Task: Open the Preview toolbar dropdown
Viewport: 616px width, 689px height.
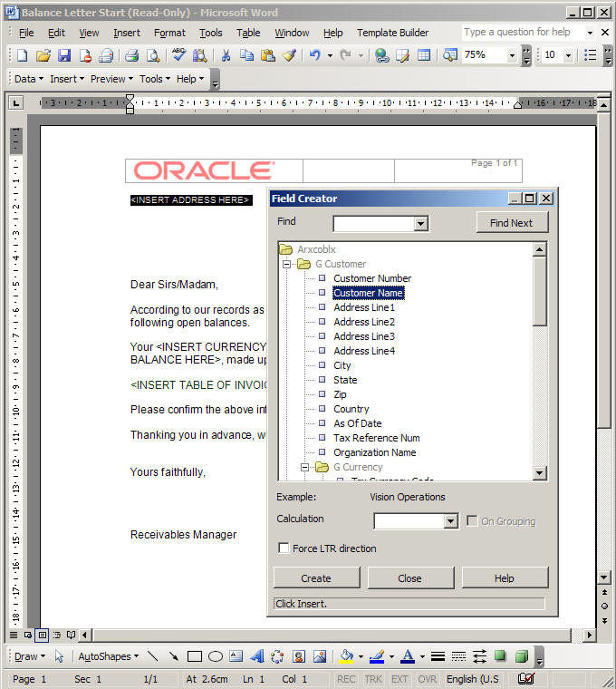Action: point(111,79)
